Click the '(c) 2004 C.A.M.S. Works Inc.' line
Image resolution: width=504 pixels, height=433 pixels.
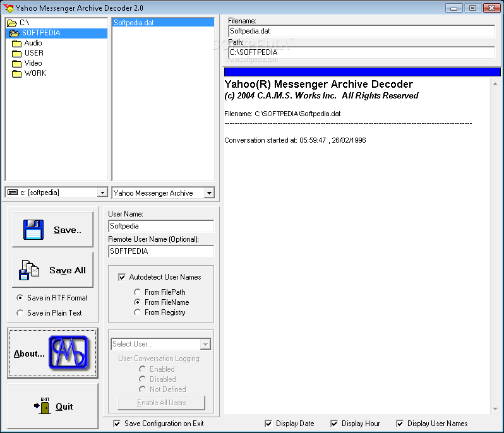321,96
